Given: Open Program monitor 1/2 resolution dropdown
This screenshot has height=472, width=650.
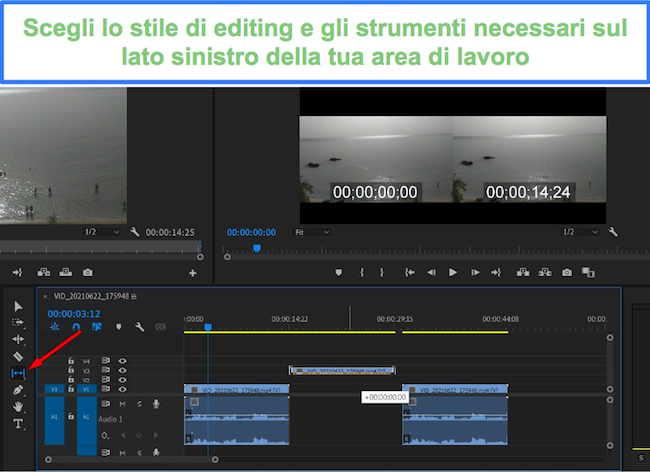Looking at the screenshot, I should tap(580, 232).
